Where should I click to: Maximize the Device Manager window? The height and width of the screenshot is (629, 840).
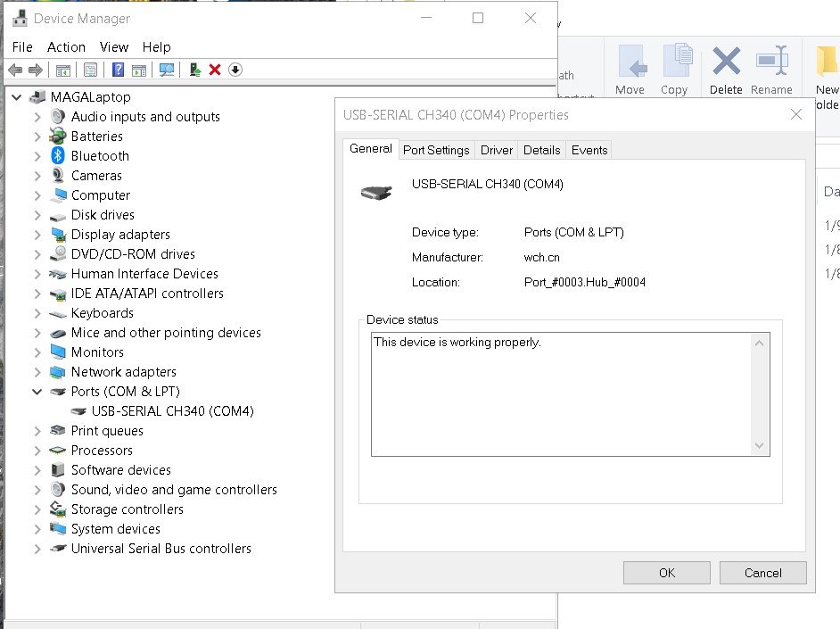point(478,18)
